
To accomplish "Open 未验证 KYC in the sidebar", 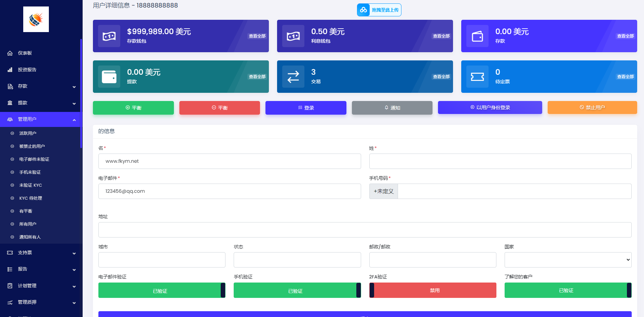I will (x=30, y=185).
